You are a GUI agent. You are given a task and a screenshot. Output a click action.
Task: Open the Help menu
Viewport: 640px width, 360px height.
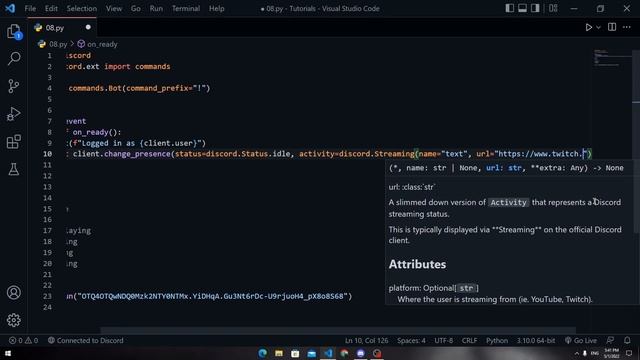(216, 8)
